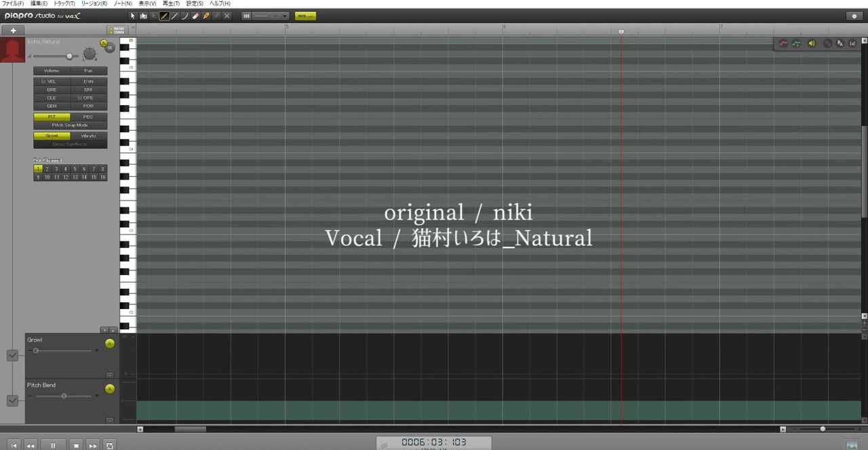Screen dimensions: 868x450
Task: Collapse the Growl lane with checkmark arrow
Action: click(x=12, y=355)
